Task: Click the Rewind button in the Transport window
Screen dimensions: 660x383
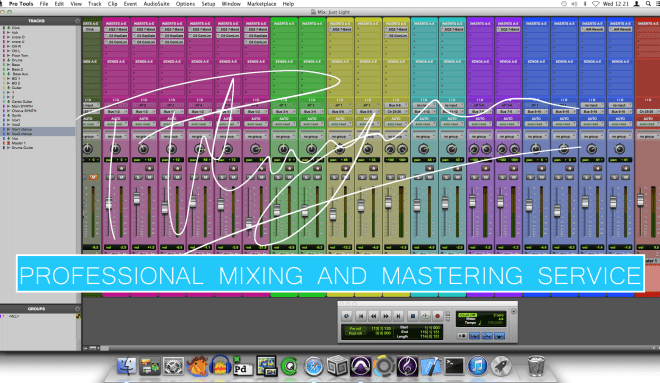Action: pos(373,316)
